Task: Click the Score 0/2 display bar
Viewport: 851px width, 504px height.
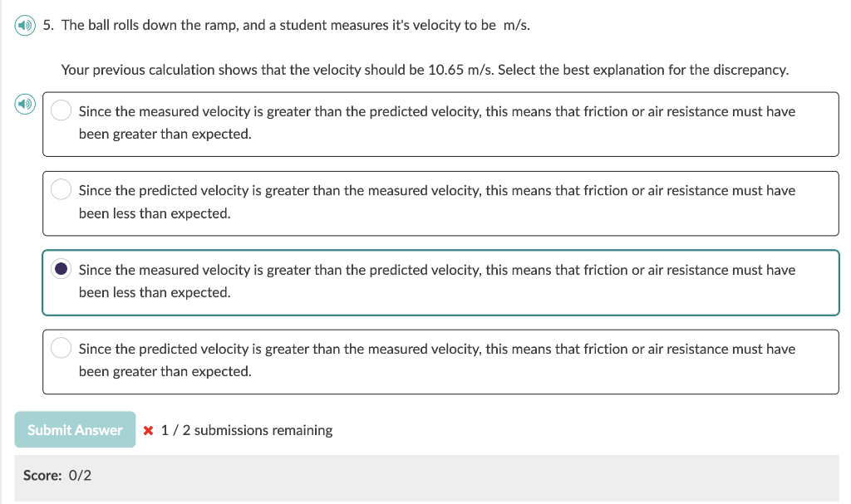Action: [x=58, y=475]
